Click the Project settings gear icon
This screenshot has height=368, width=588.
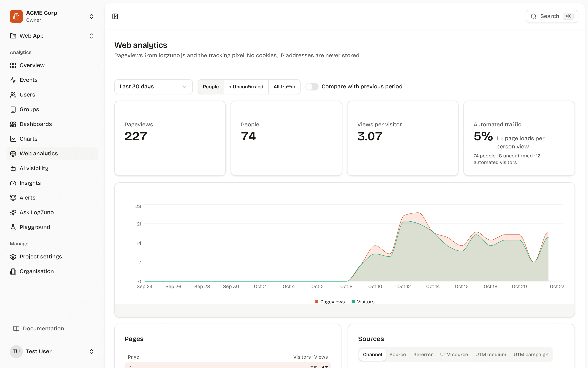click(x=13, y=257)
